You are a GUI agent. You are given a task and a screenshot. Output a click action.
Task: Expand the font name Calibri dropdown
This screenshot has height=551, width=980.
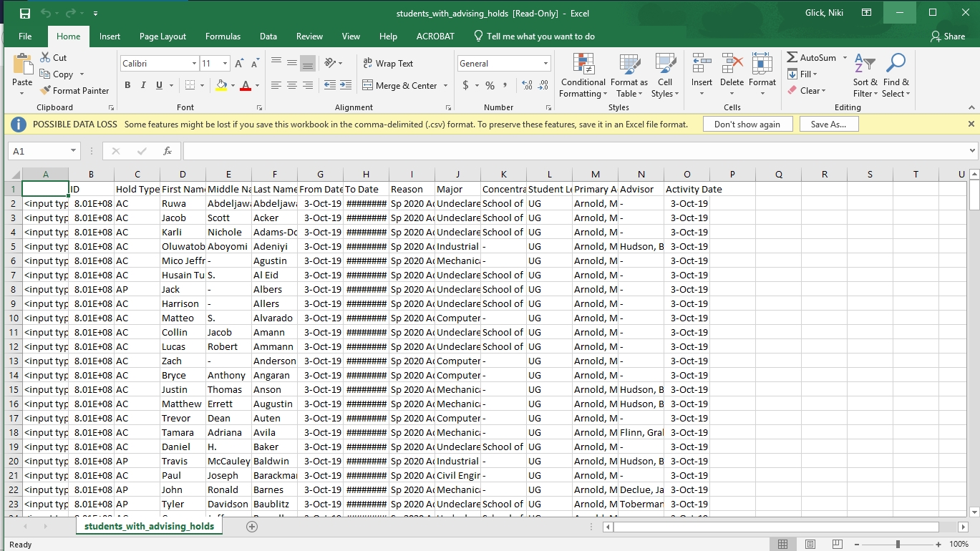[x=194, y=64]
